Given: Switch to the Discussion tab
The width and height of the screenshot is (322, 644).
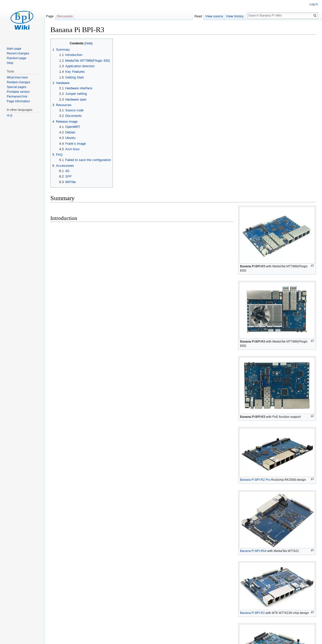Looking at the screenshot, I should coord(65,16).
